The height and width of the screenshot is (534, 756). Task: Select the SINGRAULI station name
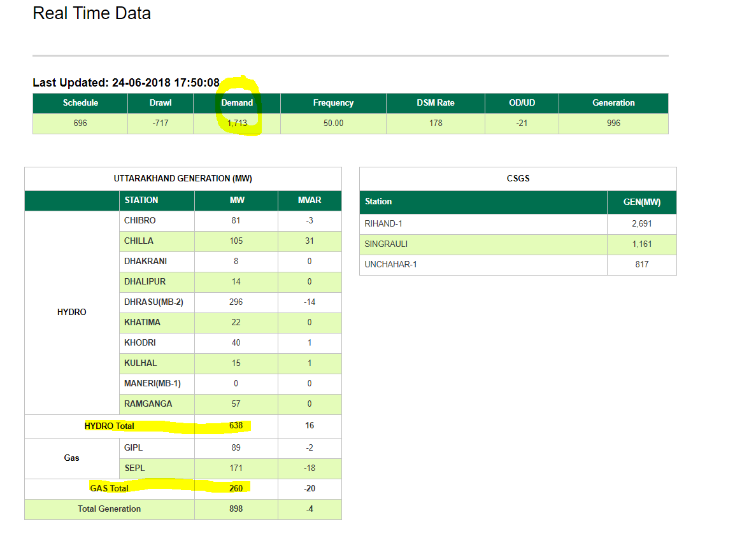[386, 244]
